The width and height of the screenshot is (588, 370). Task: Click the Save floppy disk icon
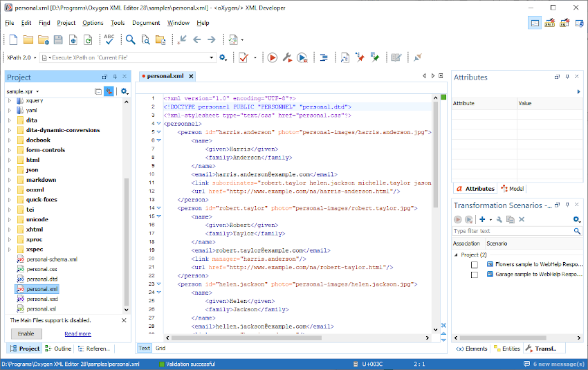[59, 39]
